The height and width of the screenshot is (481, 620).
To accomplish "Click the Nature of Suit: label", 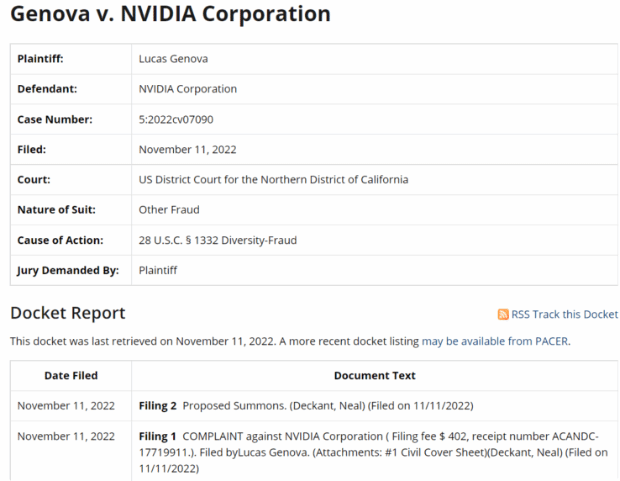I will point(56,210).
